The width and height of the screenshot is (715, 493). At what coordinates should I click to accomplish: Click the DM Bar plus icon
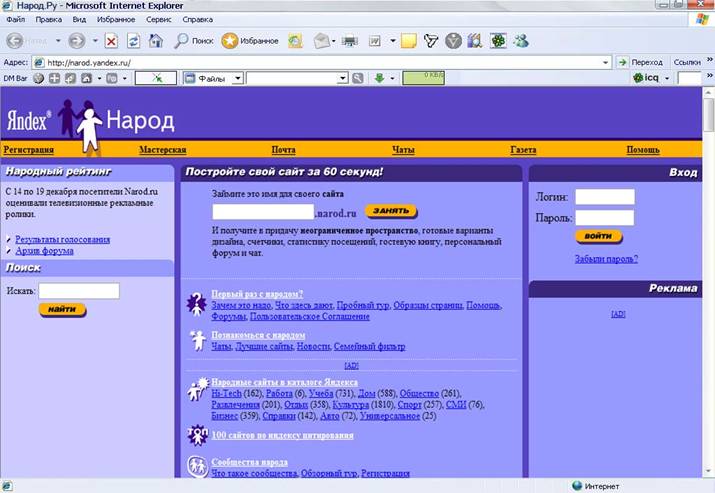[54, 78]
